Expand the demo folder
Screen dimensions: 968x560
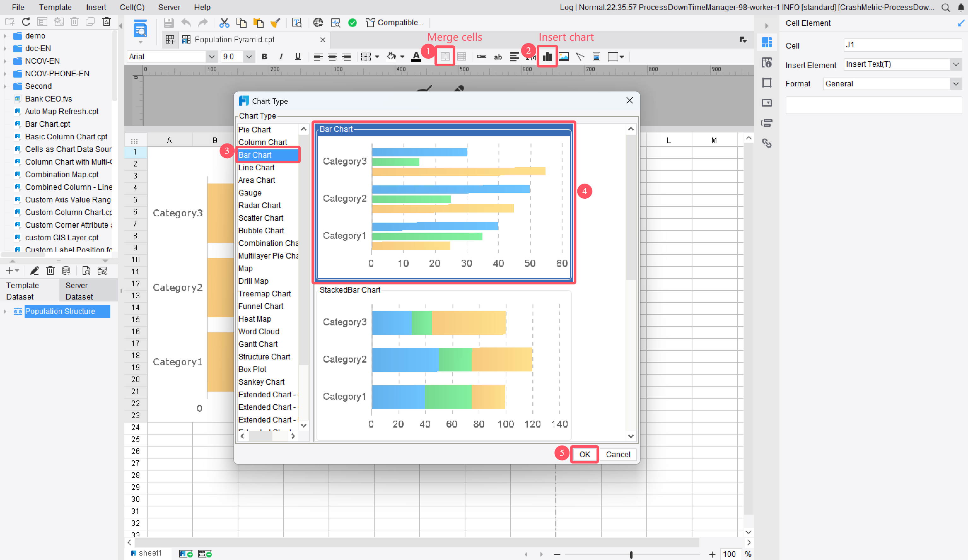pyautogui.click(x=5, y=36)
